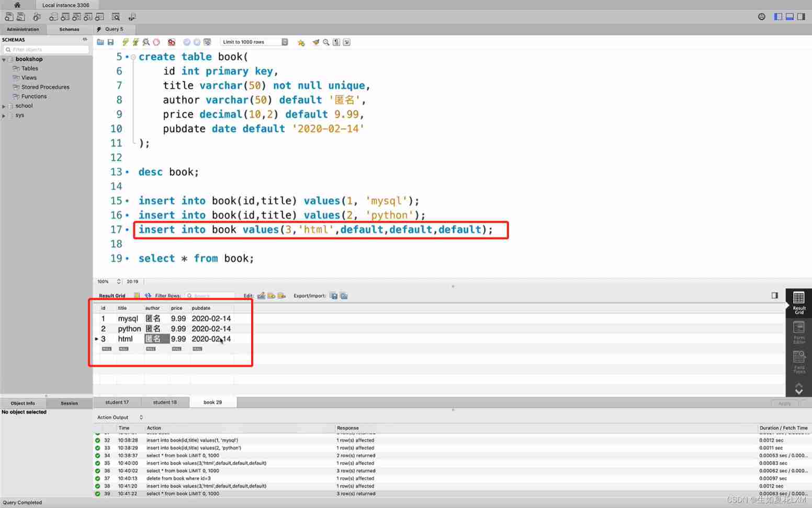Viewport: 812px width, 508px height.
Task: Export recordset to external file icon
Action: coord(333,296)
